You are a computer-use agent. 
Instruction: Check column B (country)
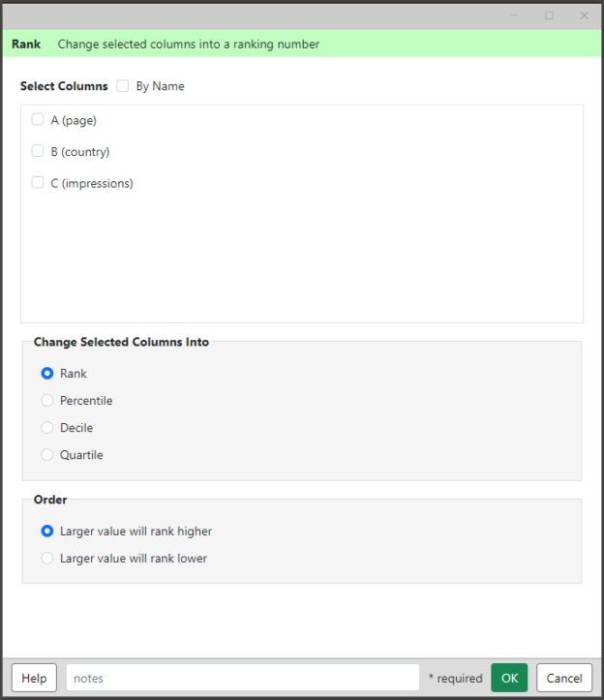click(x=38, y=151)
